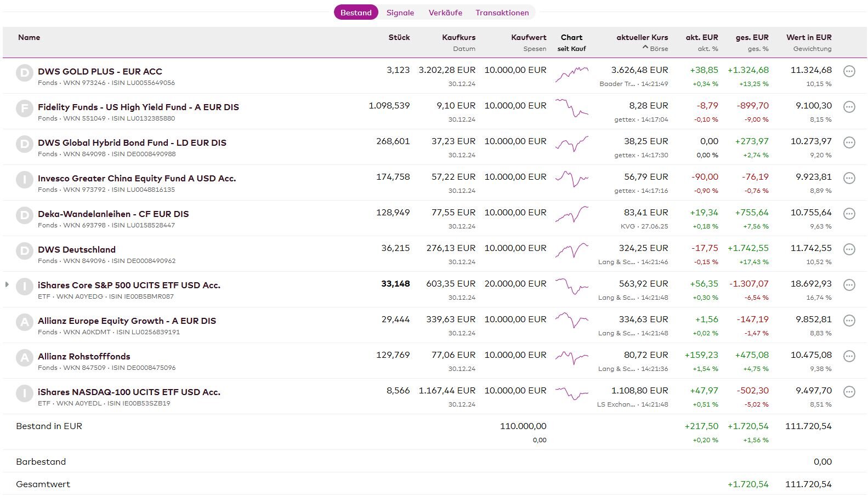The height and width of the screenshot is (497, 868).
Task: Open options menu for Allianz Europe Equity Growth
Action: 849,321
